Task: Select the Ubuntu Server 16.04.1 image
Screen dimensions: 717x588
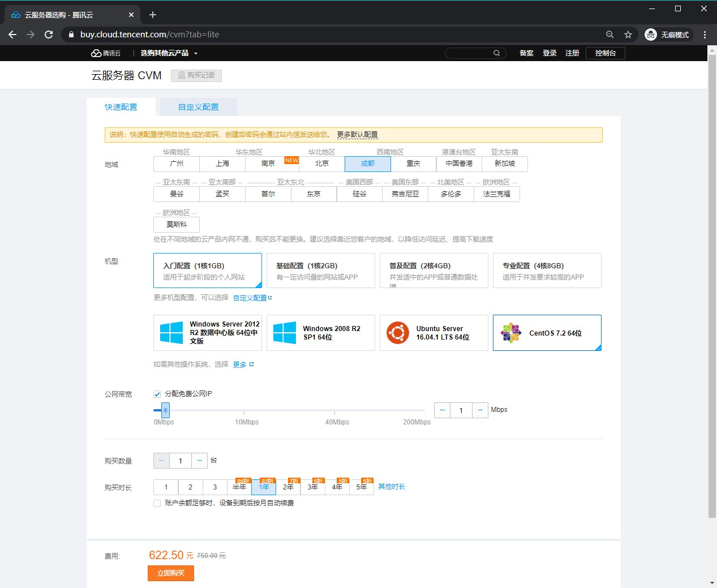Action: click(434, 333)
